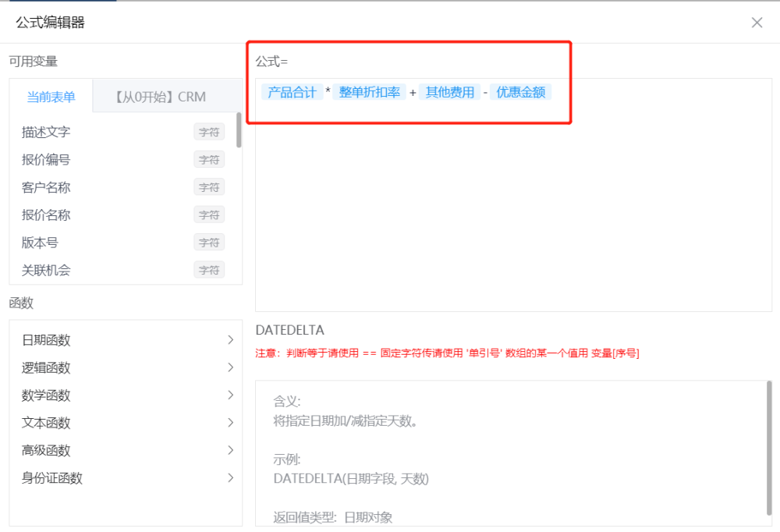The height and width of the screenshot is (532, 780).
Task: Click the 优惠金额 formula token
Action: pyautogui.click(x=521, y=91)
